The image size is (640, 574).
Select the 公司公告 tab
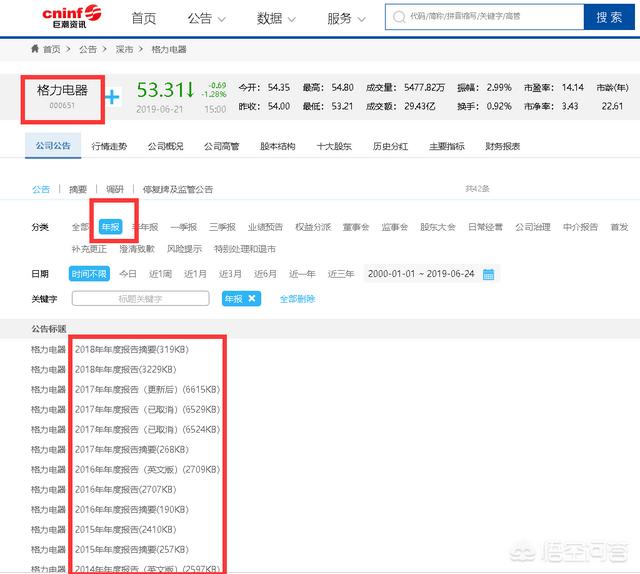[x=53, y=146]
